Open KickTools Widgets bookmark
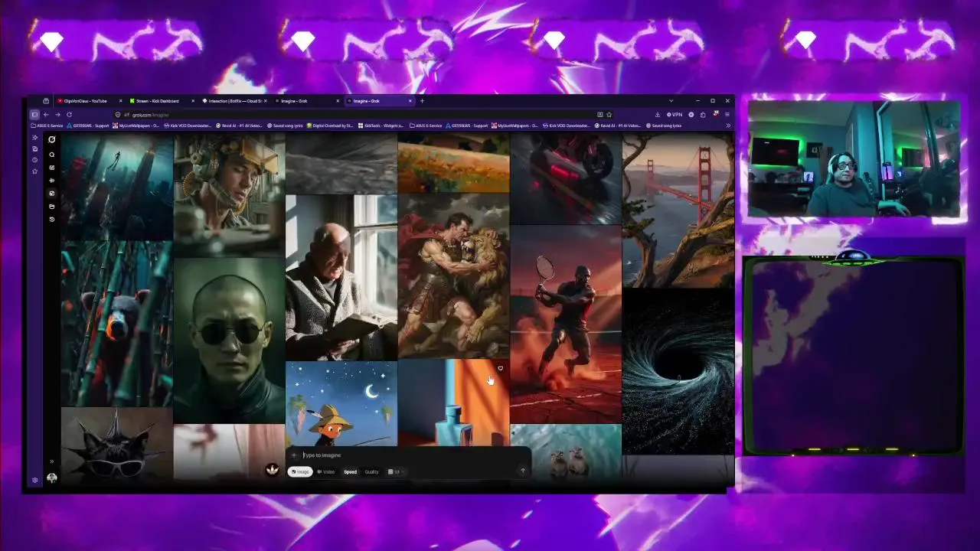Viewport: 980px width, 551px height. 381,126
